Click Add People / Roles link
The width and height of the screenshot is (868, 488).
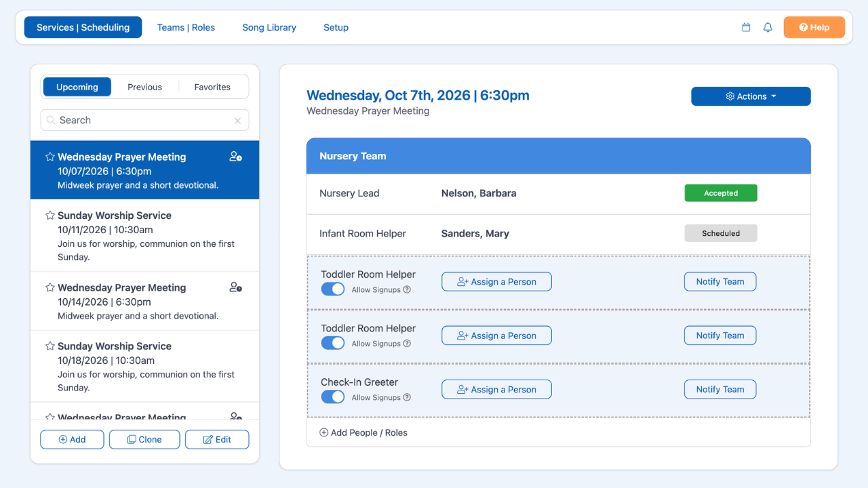pos(363,432)
